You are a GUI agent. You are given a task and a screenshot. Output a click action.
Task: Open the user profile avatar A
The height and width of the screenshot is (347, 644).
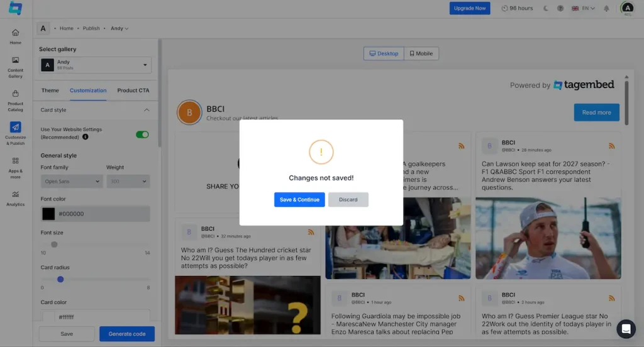coord(627,8)
